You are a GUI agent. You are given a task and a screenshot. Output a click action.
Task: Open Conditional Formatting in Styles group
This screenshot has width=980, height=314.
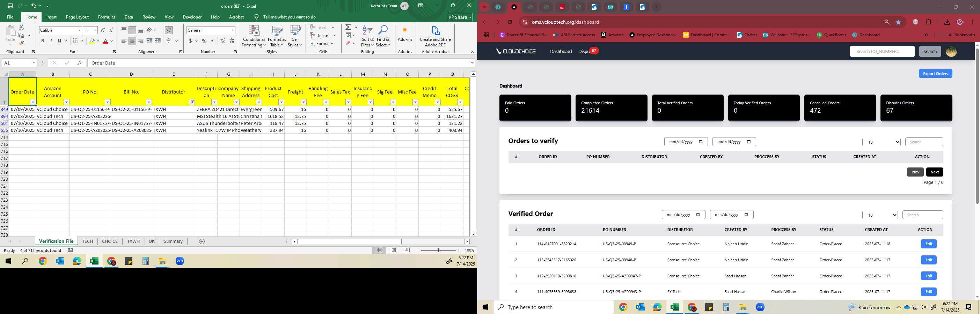pyautogui.click(x=254, y=36)
